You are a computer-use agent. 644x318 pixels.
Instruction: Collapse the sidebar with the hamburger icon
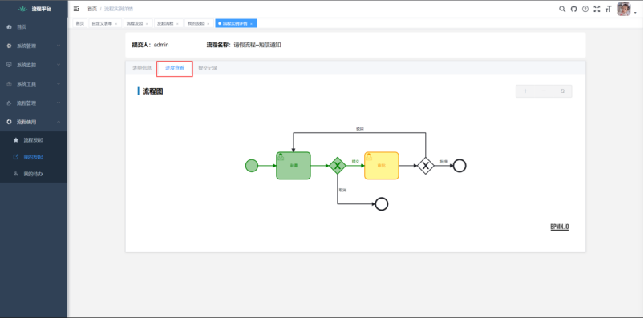76,9
